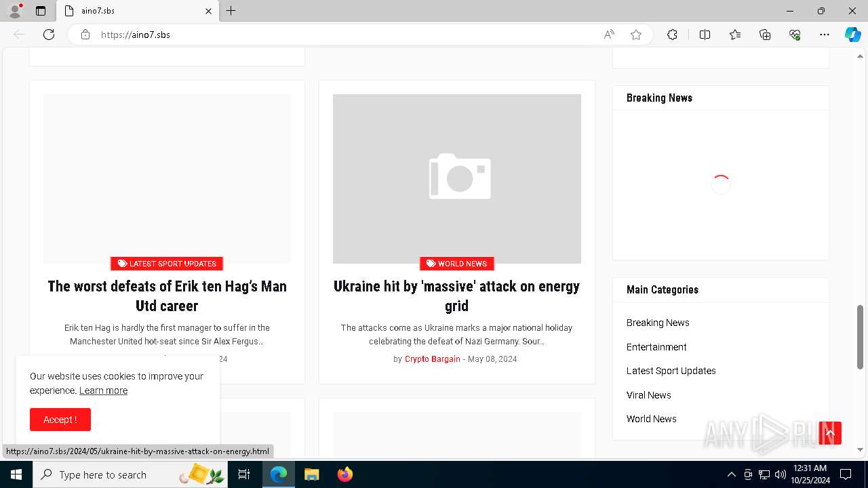Open the Ukraine energy grid attack article
Screen dimensions: 868x488
tap(456, 296)
